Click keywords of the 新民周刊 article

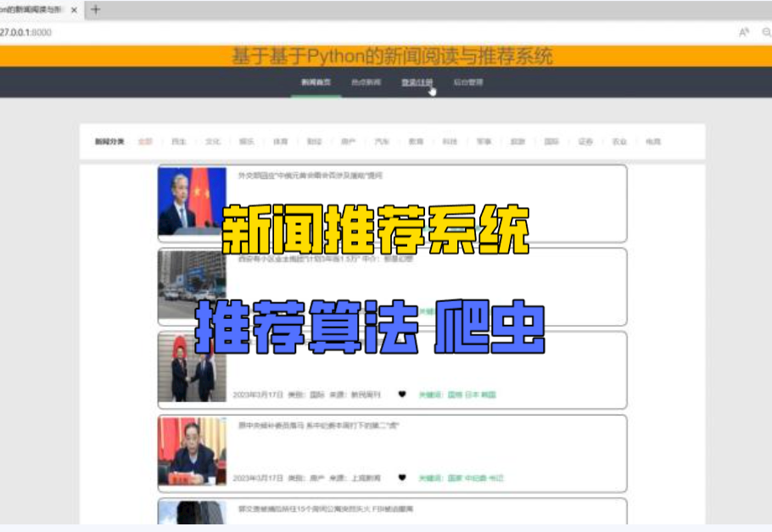click(x=457, y=395)
